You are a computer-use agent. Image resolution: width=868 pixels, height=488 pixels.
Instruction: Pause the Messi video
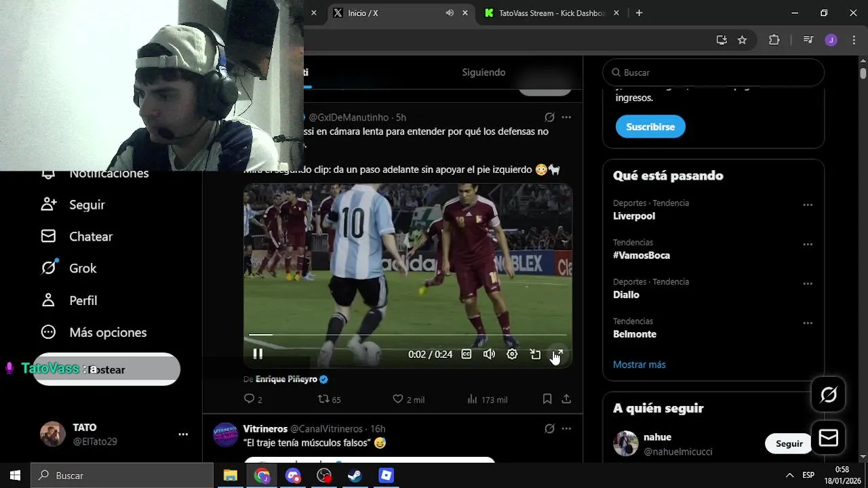(258, 354)
